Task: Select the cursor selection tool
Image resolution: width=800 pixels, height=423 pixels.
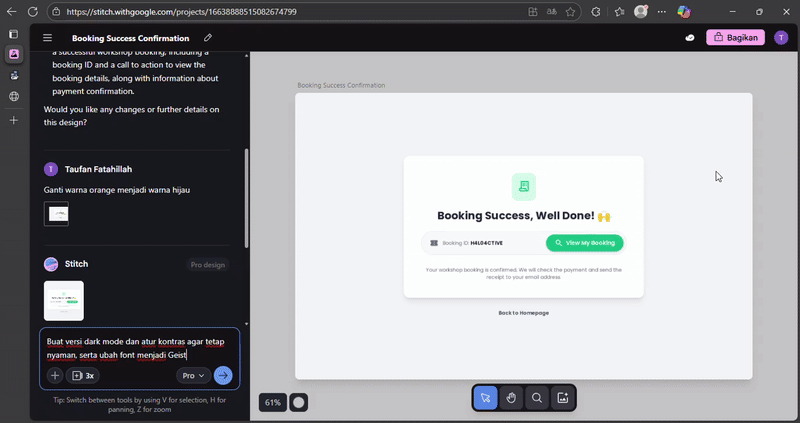Action: coord(485,398)
